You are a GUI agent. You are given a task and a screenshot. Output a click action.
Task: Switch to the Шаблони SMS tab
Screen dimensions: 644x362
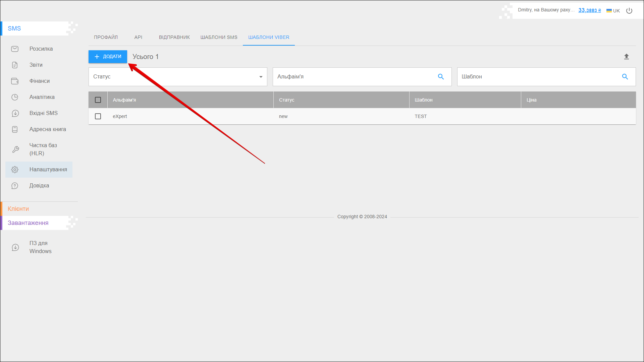pos(219,37)
